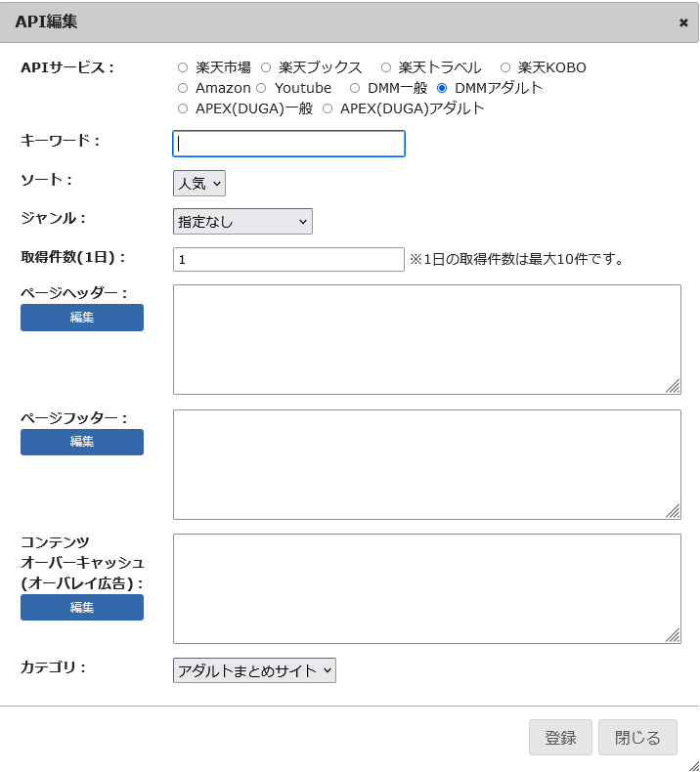Select APEX(DUGA)アダルト radio button
The width and height of the screenshot is (700, 772).
point(328,108)
